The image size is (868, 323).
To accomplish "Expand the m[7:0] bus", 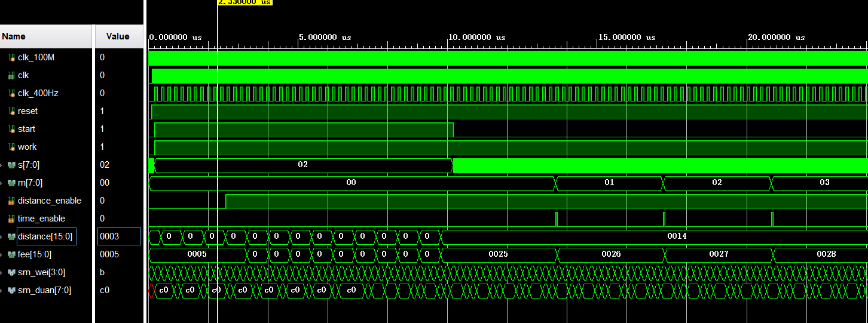I will click(x=2, y=183).
